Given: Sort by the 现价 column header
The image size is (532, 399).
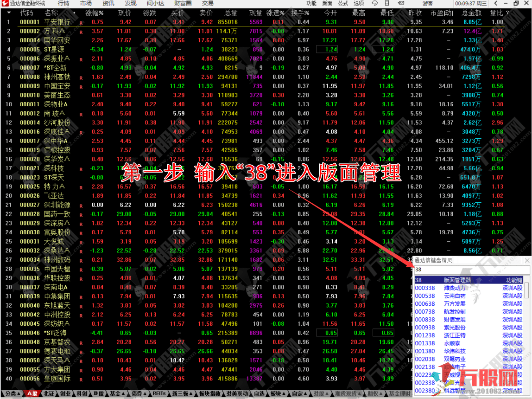Looking at the screenshot, I should pyautogui.click(x=125, y=13).
